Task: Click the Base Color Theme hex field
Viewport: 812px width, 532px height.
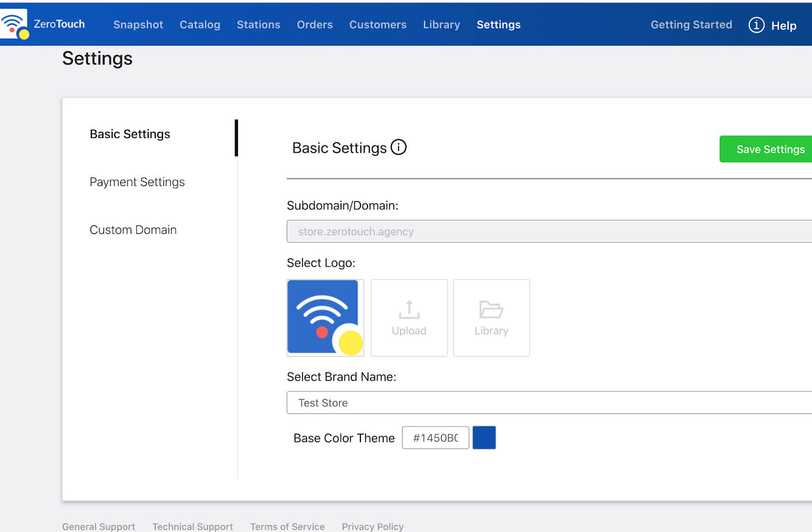Action: pos(435,438)
